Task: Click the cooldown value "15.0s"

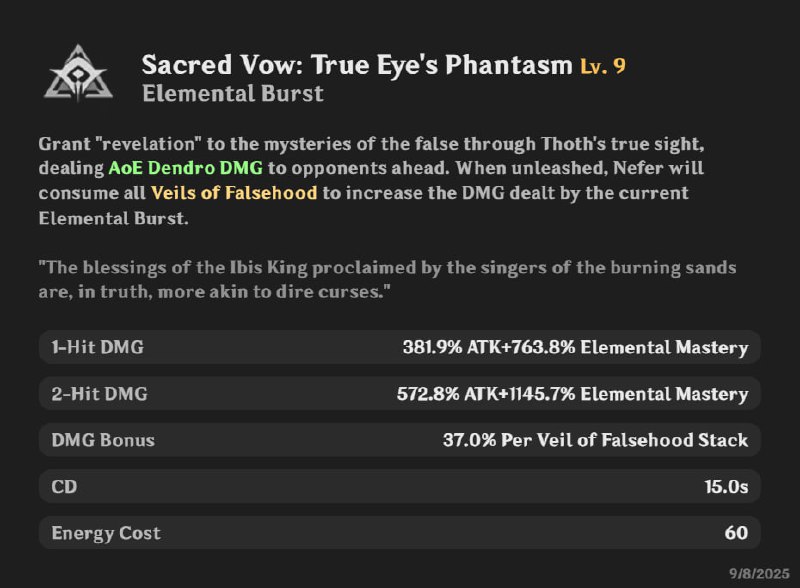Action: point(726,487)
